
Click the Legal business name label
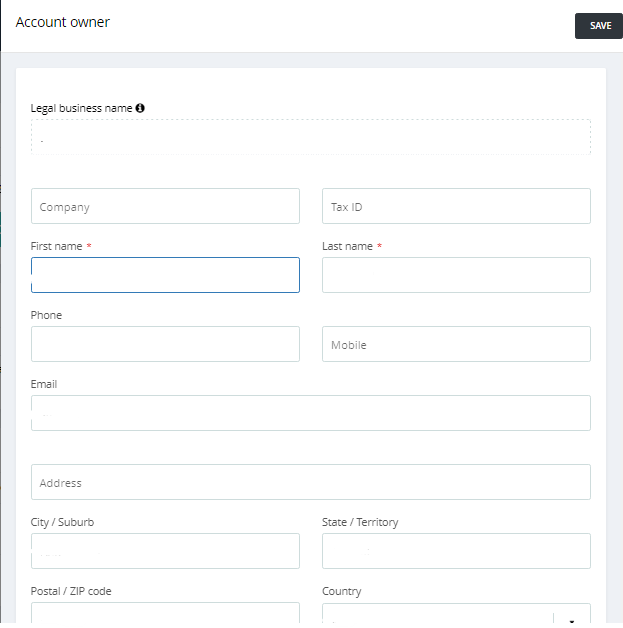(81, 108)
